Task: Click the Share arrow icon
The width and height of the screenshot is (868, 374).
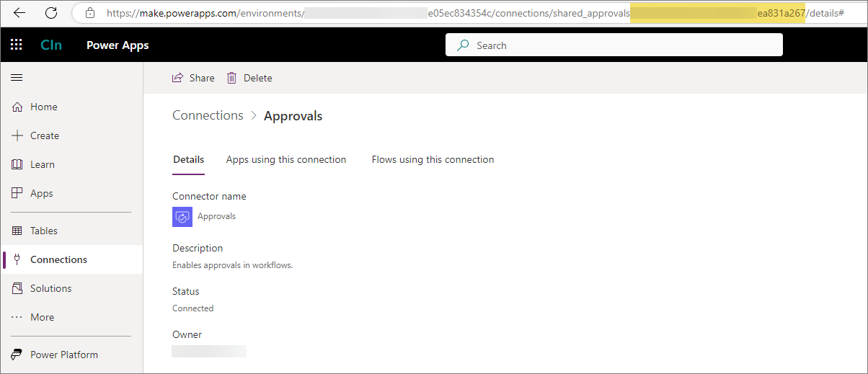Action: (177, 78)
